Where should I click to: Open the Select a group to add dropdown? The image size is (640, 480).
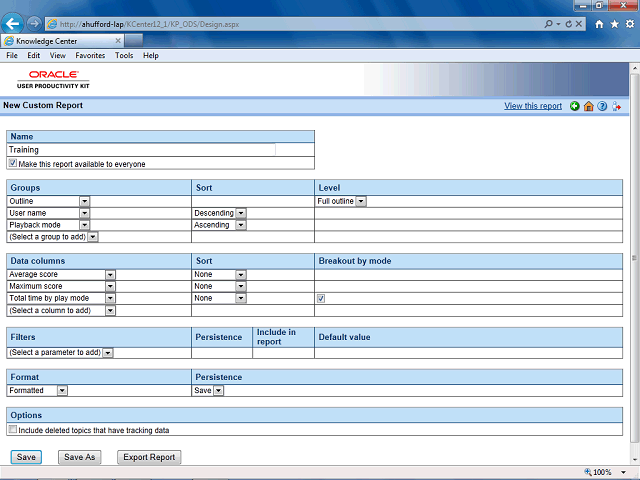[x=93, y=237]
